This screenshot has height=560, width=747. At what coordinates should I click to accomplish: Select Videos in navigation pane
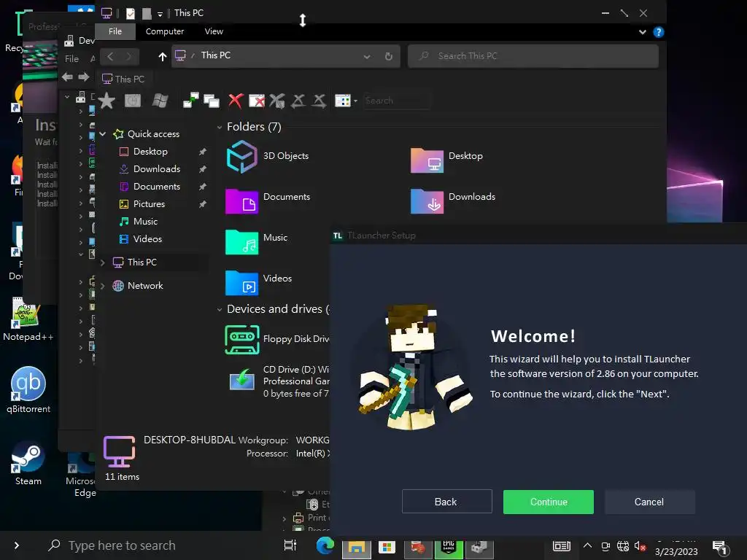point(147,239)
